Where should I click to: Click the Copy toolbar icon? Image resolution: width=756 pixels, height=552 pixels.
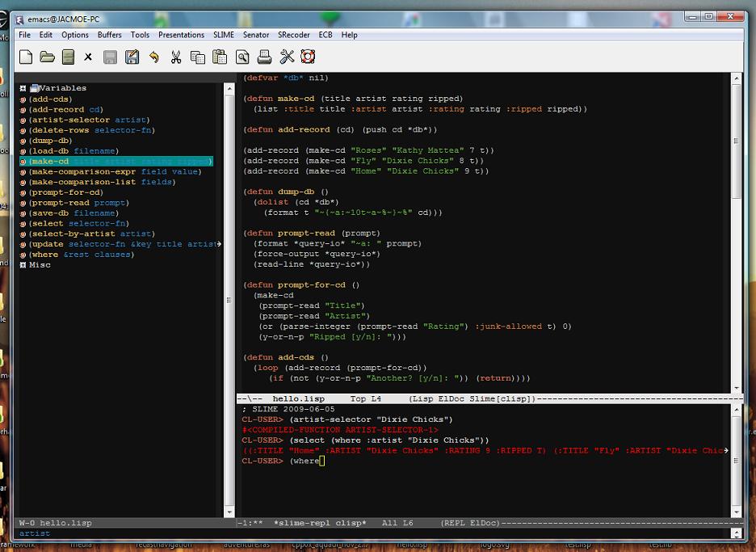click(x=198, y=57)
